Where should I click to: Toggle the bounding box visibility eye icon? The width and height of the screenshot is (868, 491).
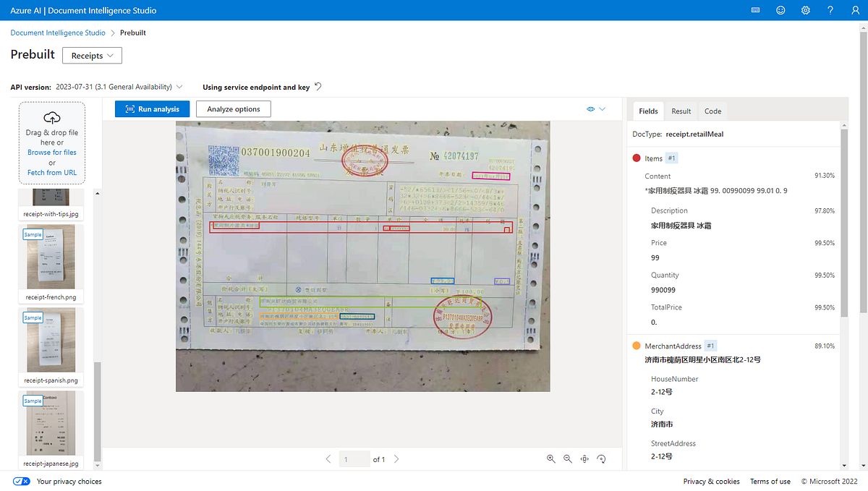tap(591, 108)
